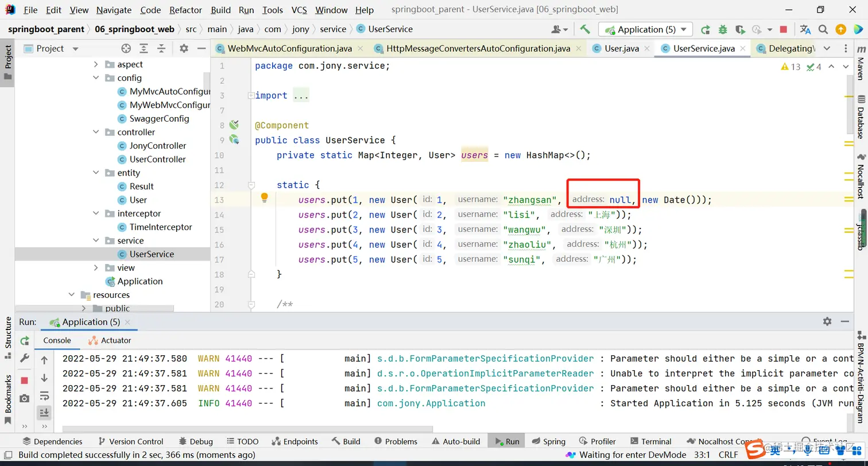868x466 pixels.
Task: Close the UserService.java editor tab
Action: pos(742,49)
